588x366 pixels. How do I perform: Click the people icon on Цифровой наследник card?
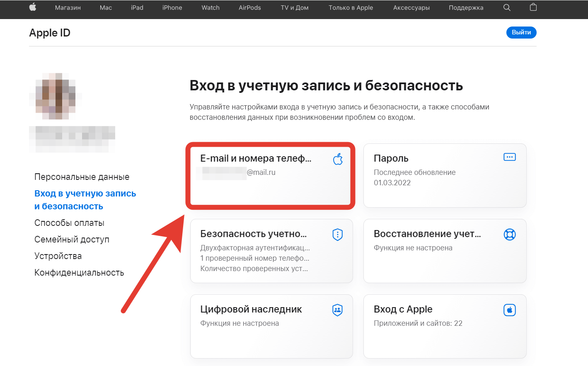click(x=337, y=310)
